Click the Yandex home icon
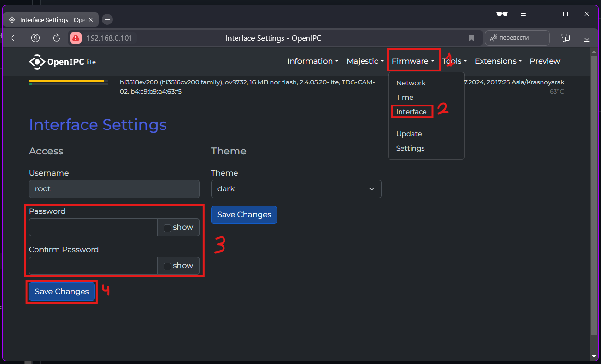 pyautogui.click(x=35, y=38)
